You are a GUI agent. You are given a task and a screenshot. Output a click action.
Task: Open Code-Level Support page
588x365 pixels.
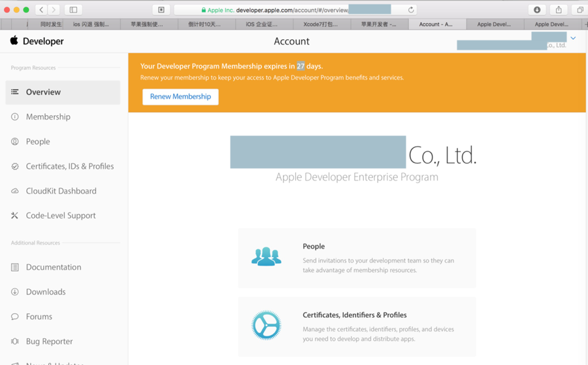pos(61,216)
